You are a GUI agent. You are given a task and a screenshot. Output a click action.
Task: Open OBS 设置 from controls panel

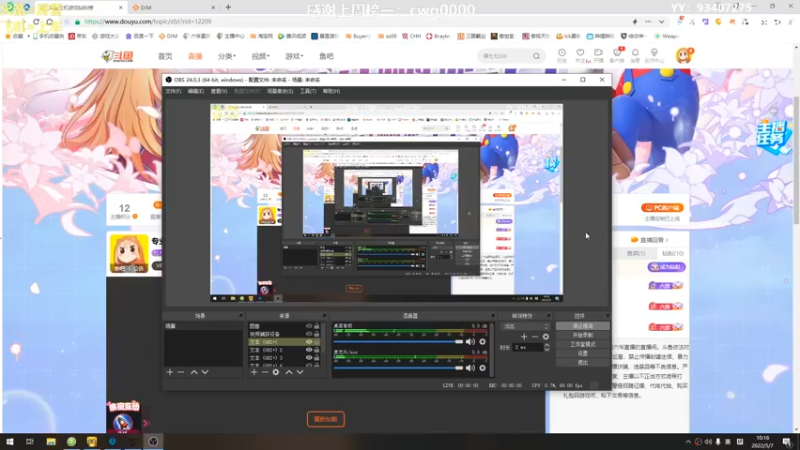tap(583, 354)
